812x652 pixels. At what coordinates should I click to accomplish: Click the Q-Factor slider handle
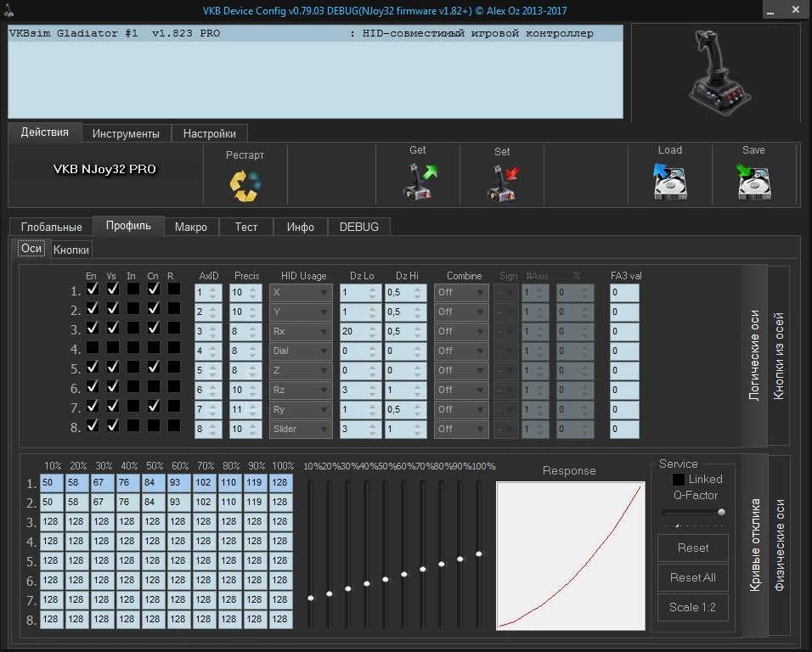coord(721,512)
